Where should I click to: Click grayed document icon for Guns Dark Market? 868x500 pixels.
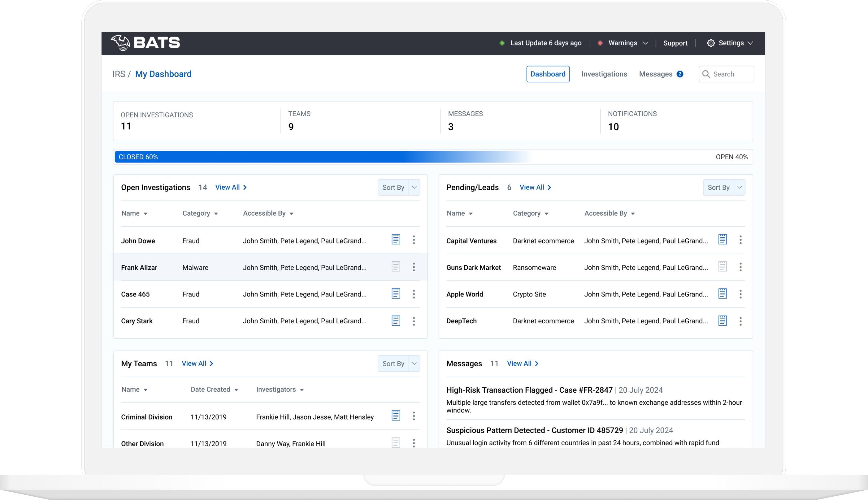[723, 266]
